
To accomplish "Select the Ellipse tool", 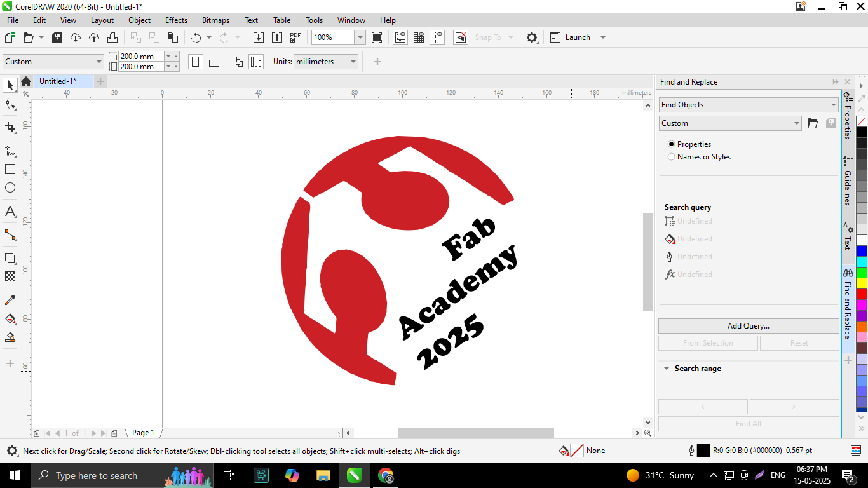I will 10,187.
